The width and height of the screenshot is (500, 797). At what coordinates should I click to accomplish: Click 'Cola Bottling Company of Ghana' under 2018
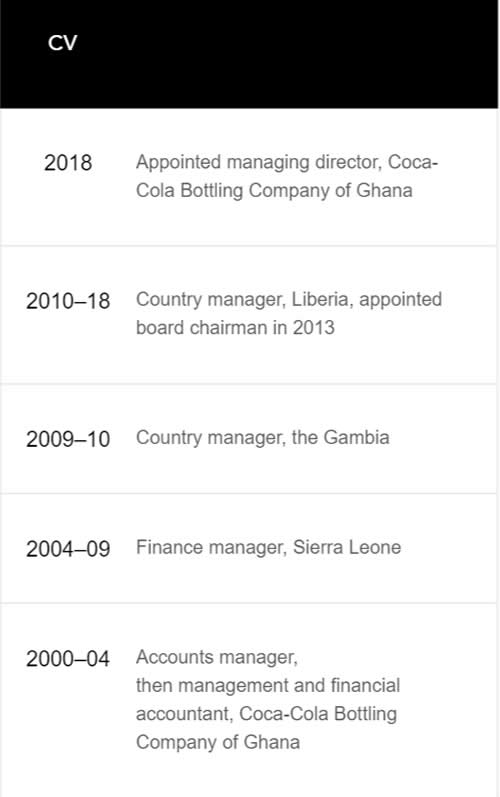pyautogui.click(x=274, y=191)
